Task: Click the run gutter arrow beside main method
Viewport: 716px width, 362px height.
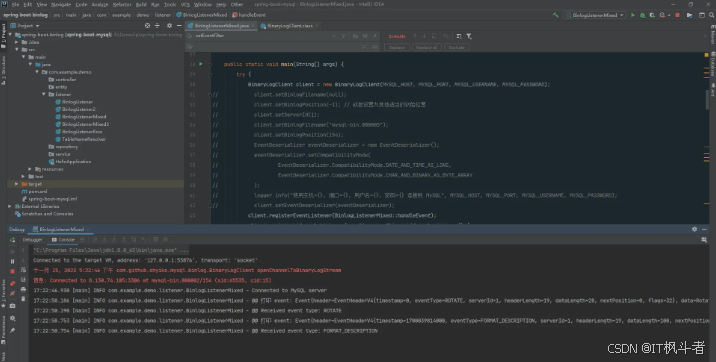Action: tap(200, 64)
